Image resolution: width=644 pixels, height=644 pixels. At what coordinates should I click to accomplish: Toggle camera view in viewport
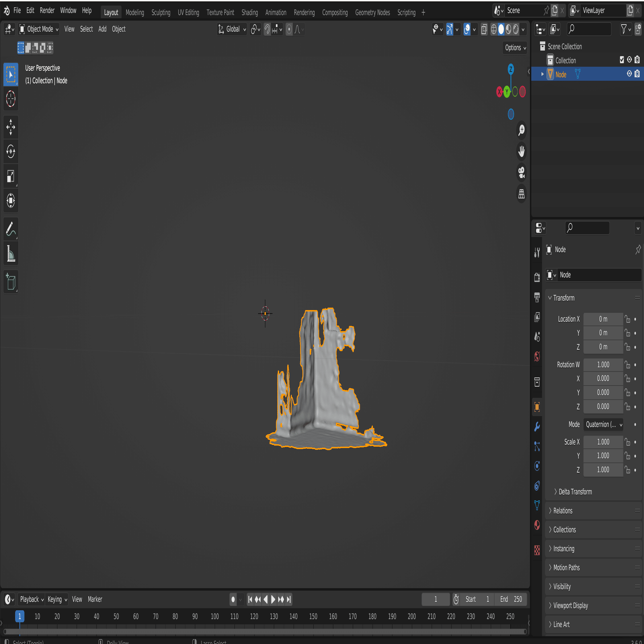click(x=521, y=172)
